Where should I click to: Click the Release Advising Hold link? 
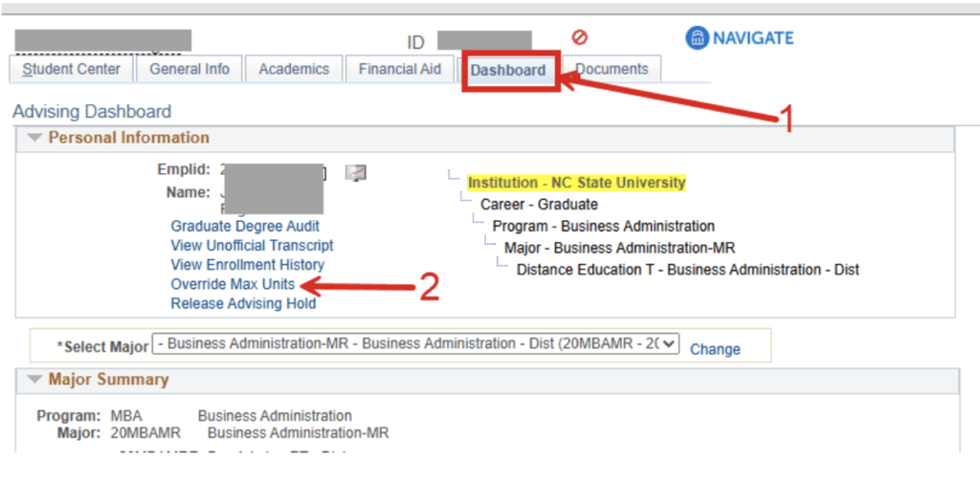pos(243,303)
